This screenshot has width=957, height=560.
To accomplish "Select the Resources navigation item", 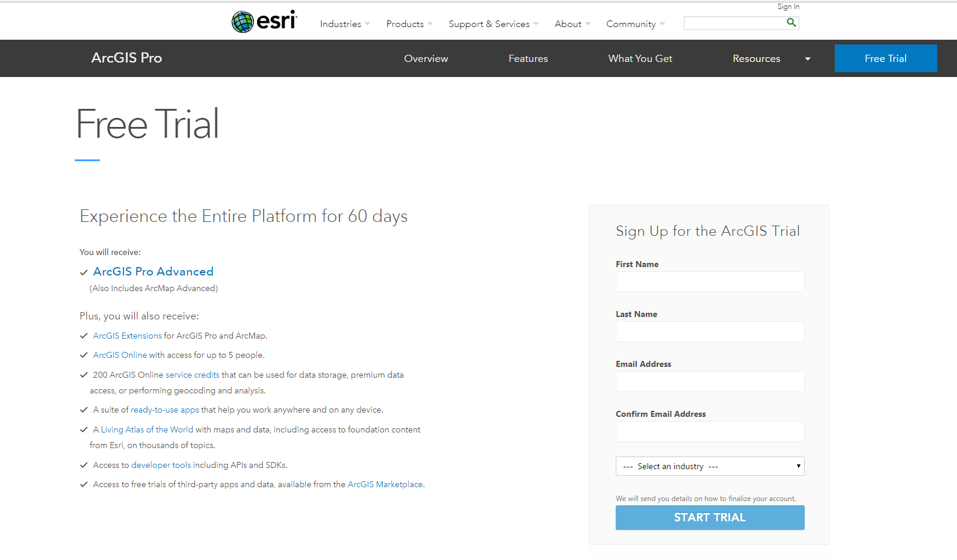I will [757, 58].
